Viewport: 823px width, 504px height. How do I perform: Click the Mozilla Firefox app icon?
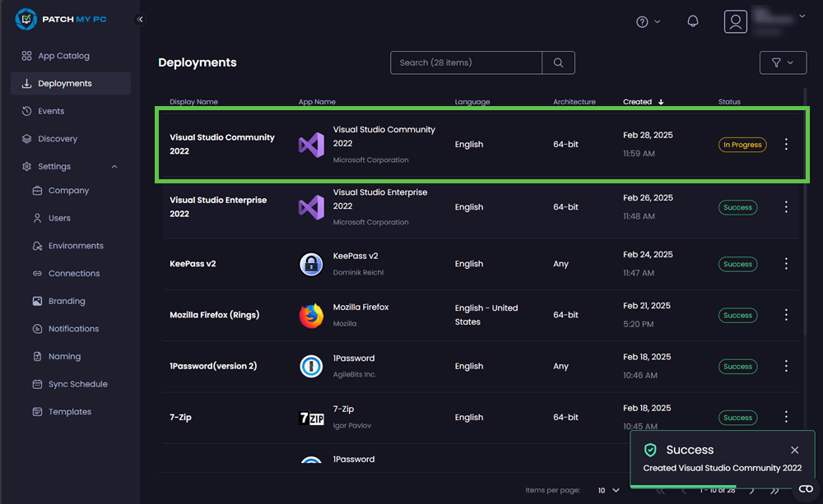coord(311,316)
